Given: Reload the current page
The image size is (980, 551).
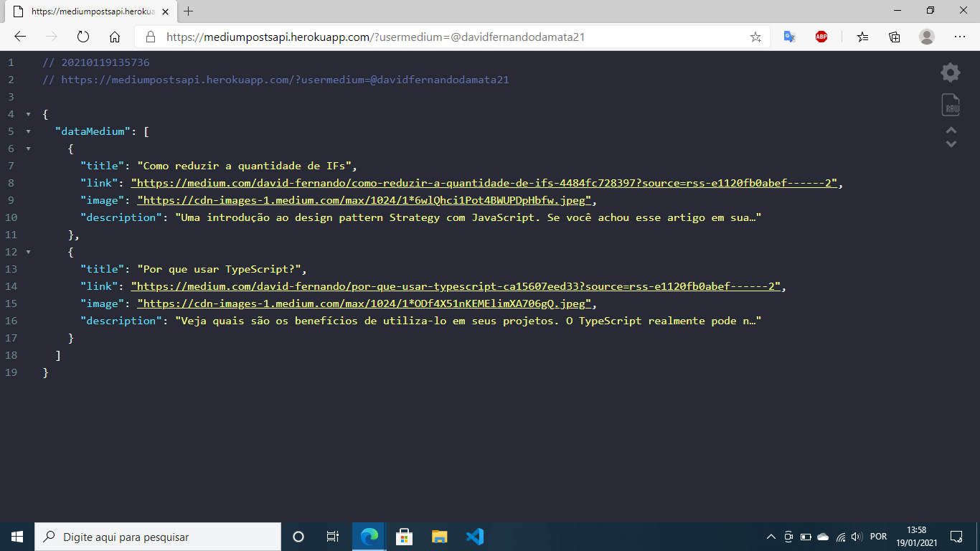Looking at the screenshot, I should 83,37.
